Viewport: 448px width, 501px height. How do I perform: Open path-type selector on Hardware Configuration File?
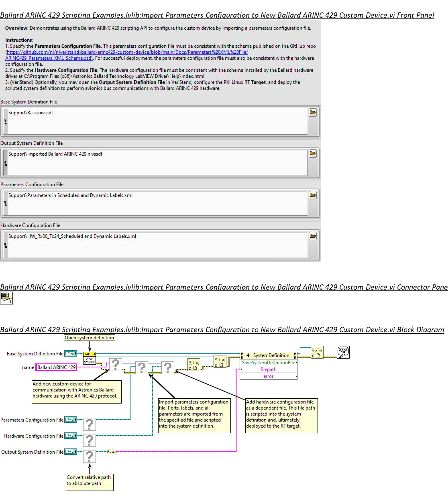pos(5,245)
